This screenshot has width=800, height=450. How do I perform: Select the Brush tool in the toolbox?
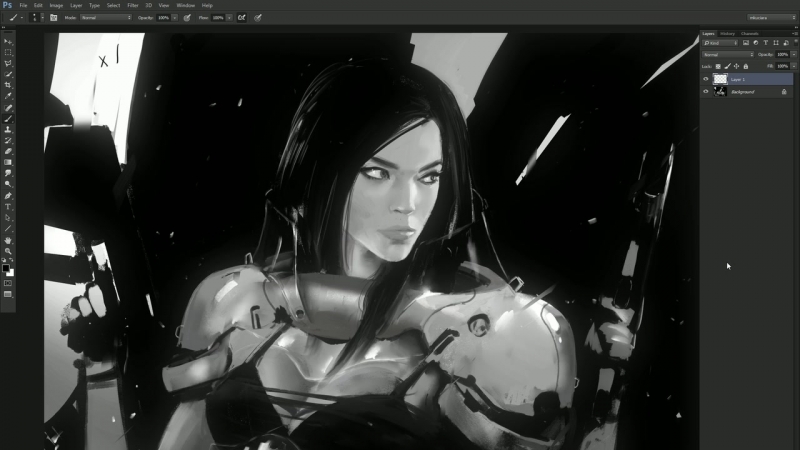[8, 119]
